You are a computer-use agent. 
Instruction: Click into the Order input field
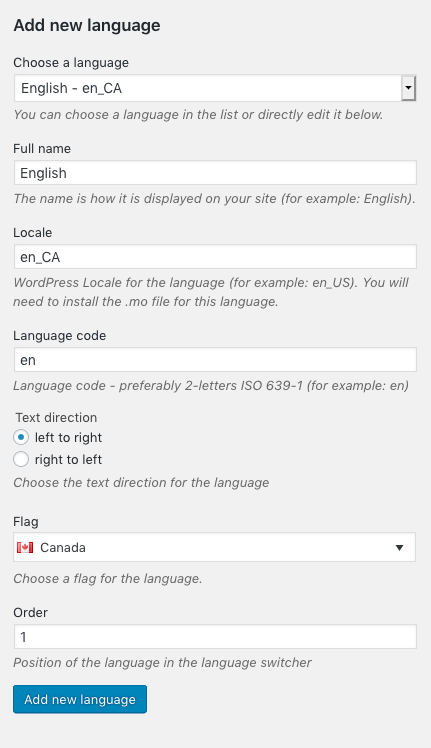(x=215, y=636)
